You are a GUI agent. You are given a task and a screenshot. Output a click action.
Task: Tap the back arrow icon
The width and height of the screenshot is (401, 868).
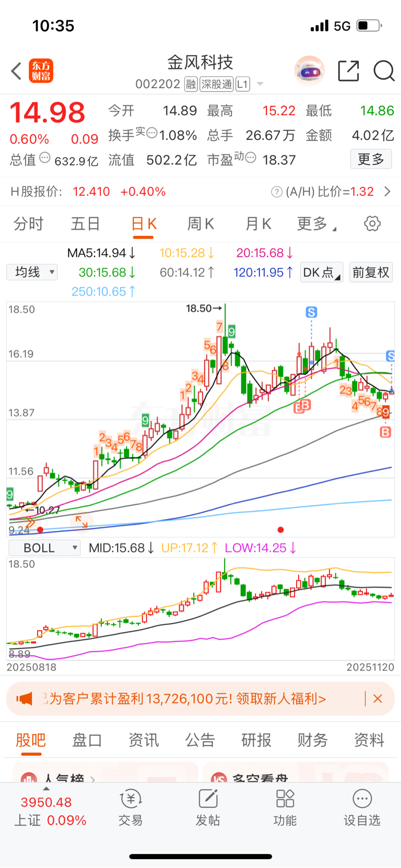point(16,71)
